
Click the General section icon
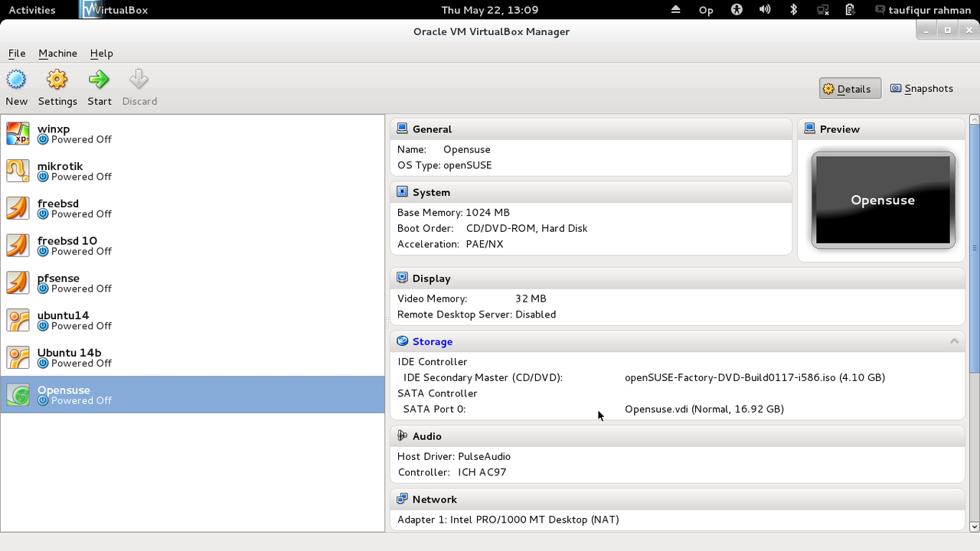pyautogui.click(x=402, y=129)
